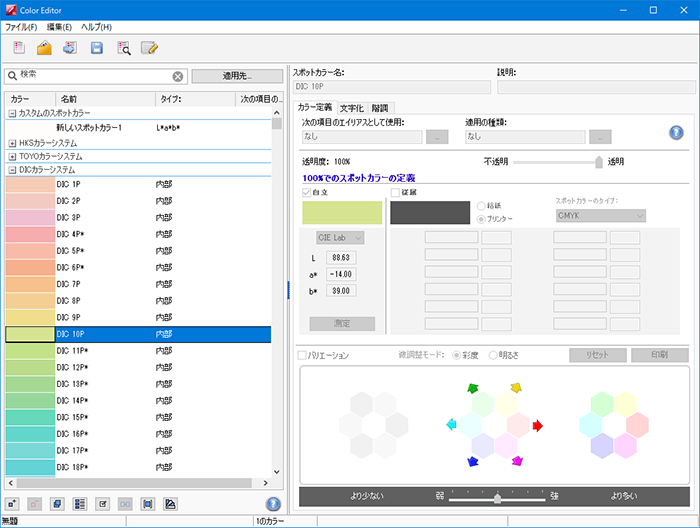
Task: Click the browse button beside 適用の種類 field
Action: (600, 137)
